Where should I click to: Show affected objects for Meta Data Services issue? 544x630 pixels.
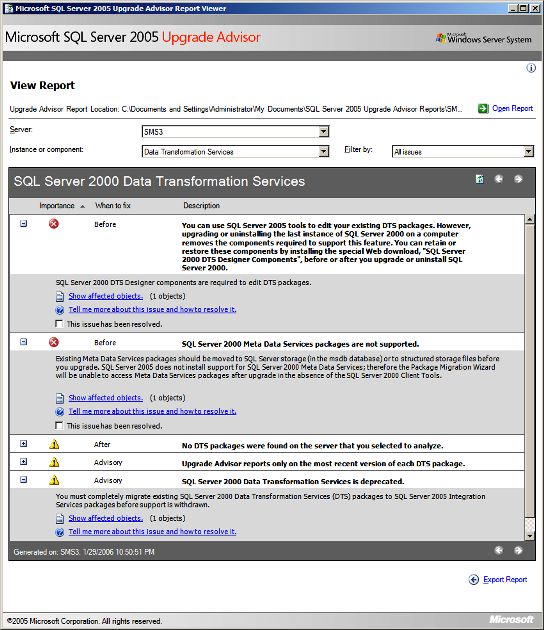pos(105,398)
